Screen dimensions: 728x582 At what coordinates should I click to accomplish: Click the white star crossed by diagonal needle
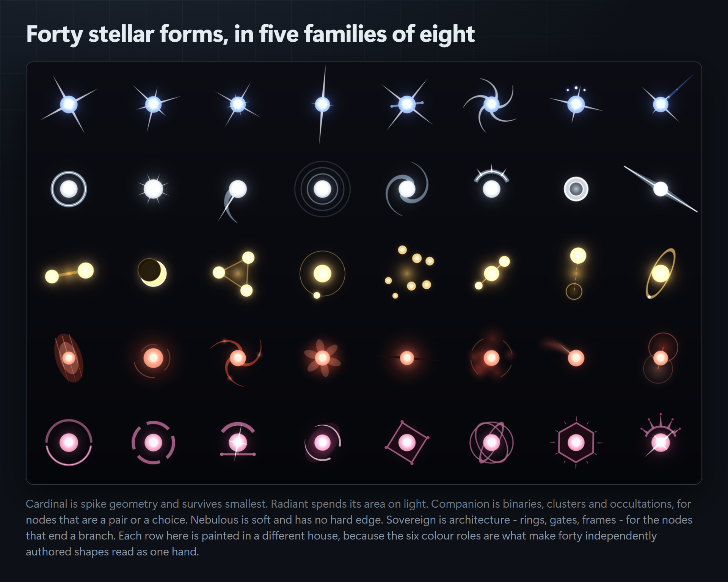661,189
